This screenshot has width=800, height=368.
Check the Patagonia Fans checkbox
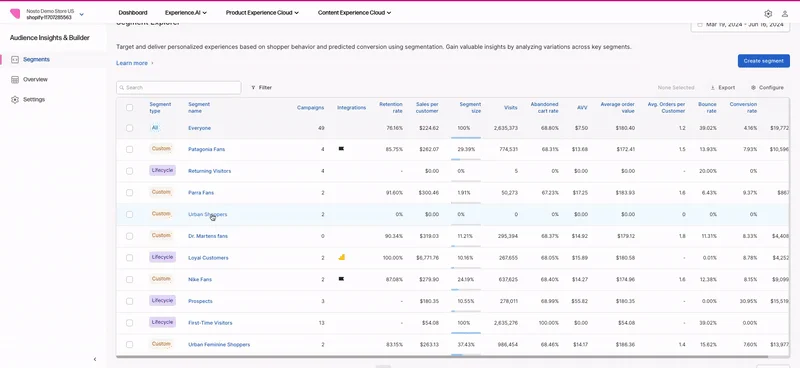(130, 150)
